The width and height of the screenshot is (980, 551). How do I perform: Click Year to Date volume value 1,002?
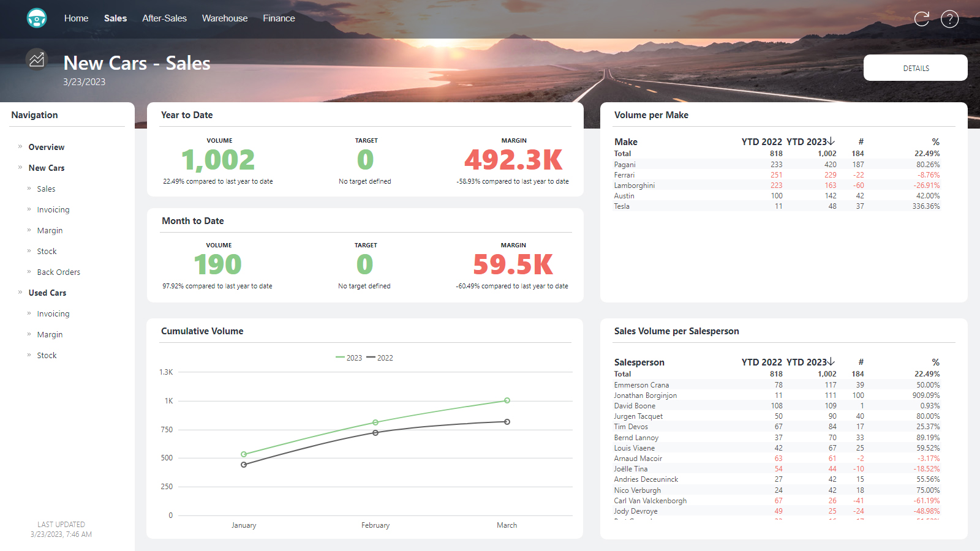218,160
